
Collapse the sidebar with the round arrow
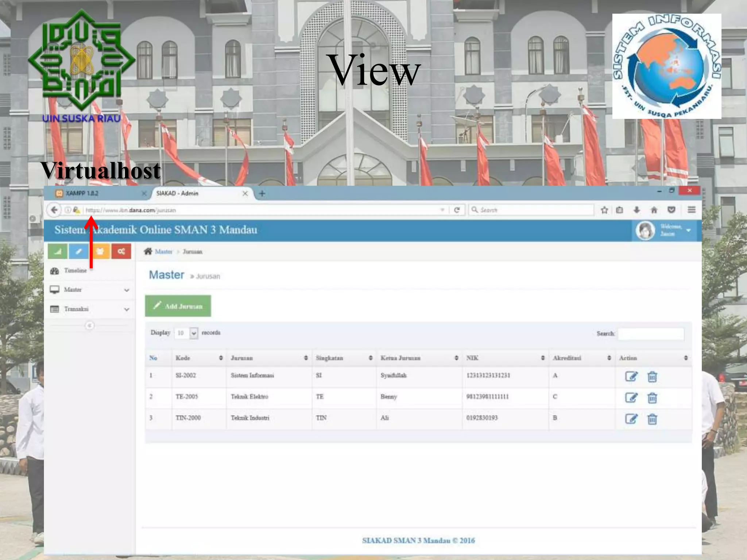[x=89, y=325]
